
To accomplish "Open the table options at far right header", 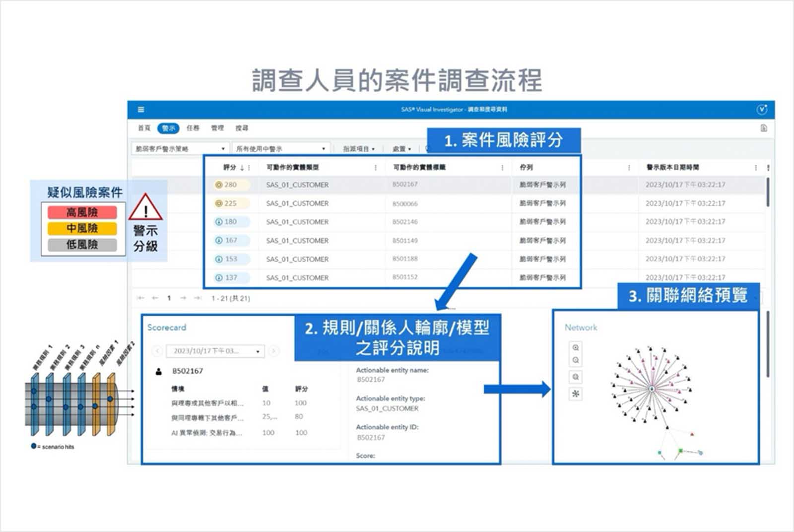I will pos(768,168).
